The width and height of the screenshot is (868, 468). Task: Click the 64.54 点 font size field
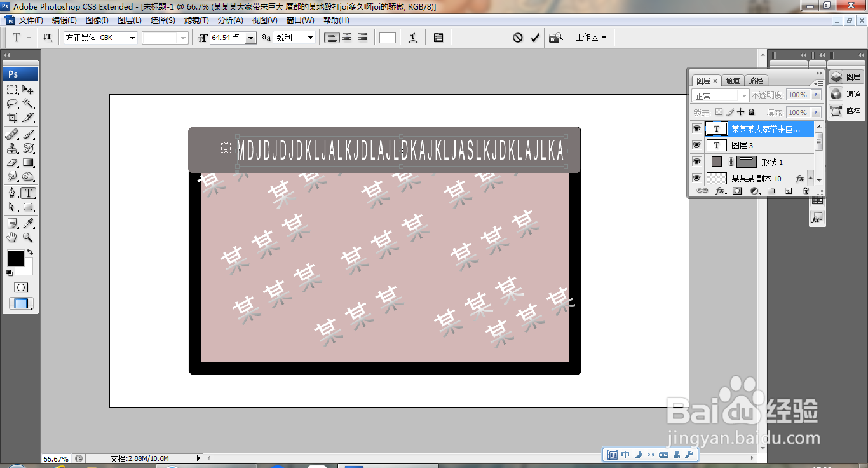click(227, 38)
